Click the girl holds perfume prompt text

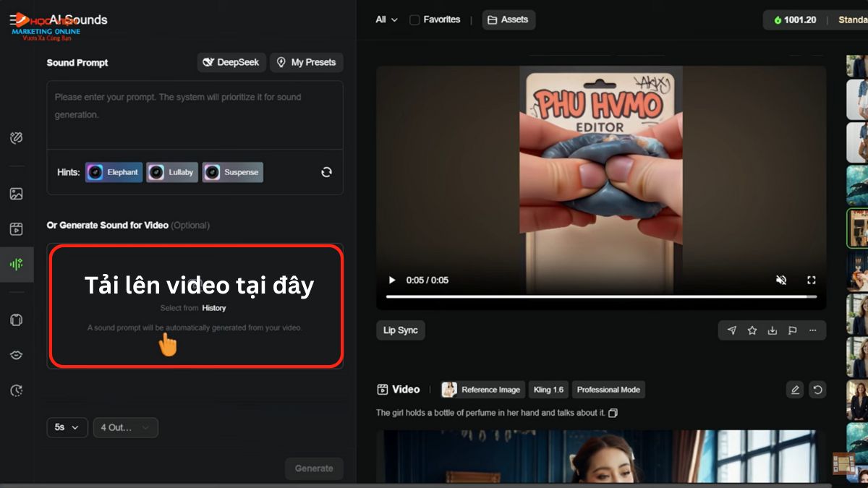pos(490,413)
